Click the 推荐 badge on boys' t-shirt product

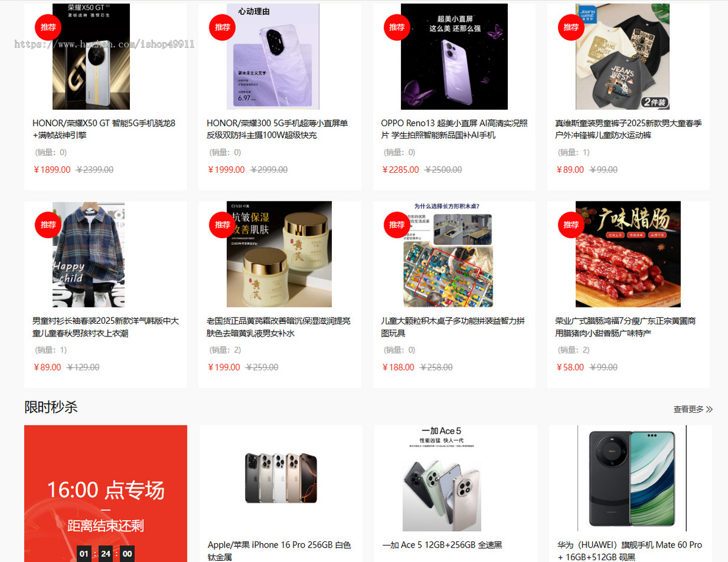[571, 27]
